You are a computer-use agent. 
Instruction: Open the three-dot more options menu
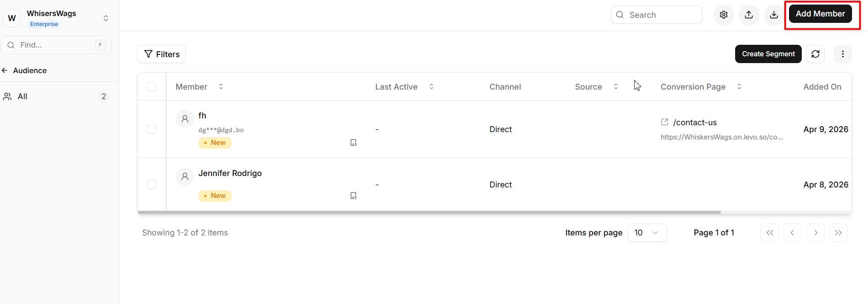843,54
